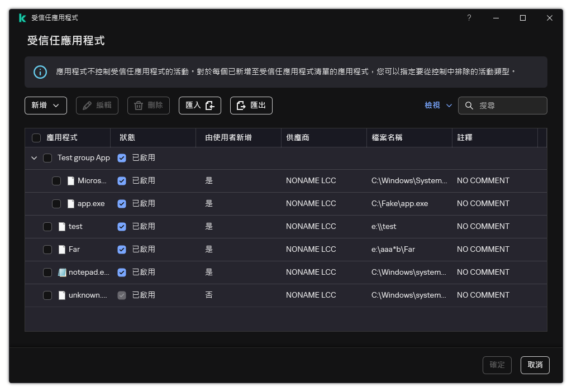Click the 匯出 button
Screen dimensions: 572x392
point(251,105)
